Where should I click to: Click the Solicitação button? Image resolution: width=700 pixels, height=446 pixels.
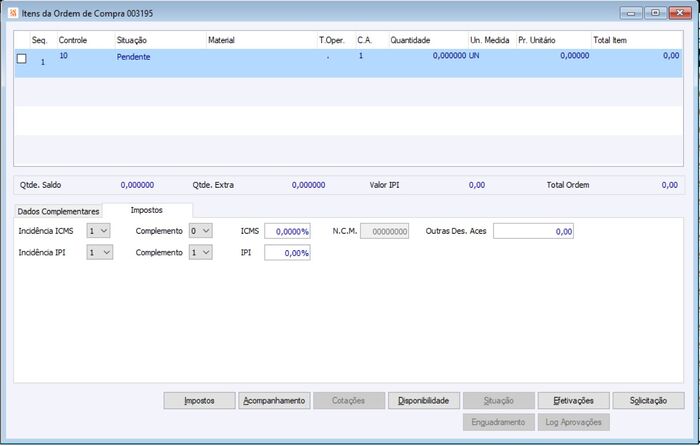click(648, 400)
